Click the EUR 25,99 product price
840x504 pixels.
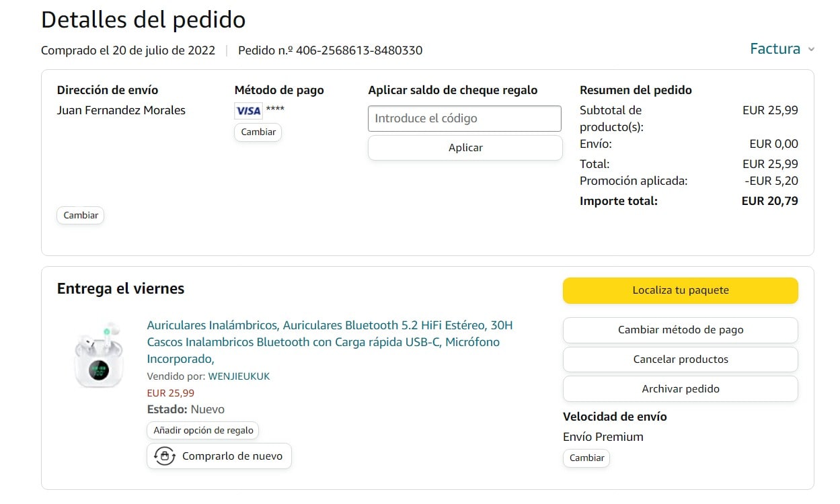tap(171, 393)
